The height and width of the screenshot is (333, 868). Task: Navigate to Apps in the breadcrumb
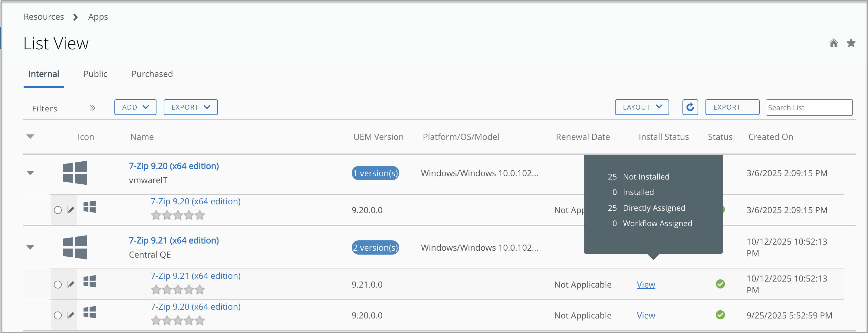(x=98, y=17)
